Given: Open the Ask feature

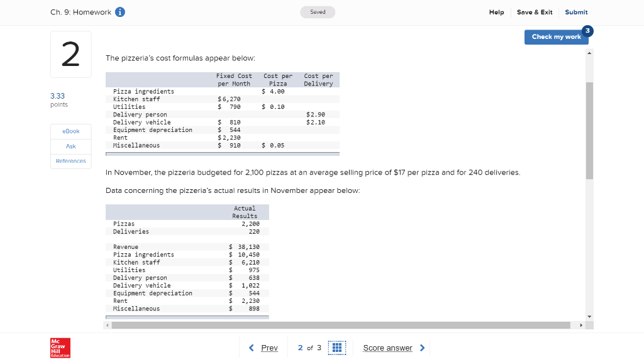Looking at the screenshot, I should 70,146.
